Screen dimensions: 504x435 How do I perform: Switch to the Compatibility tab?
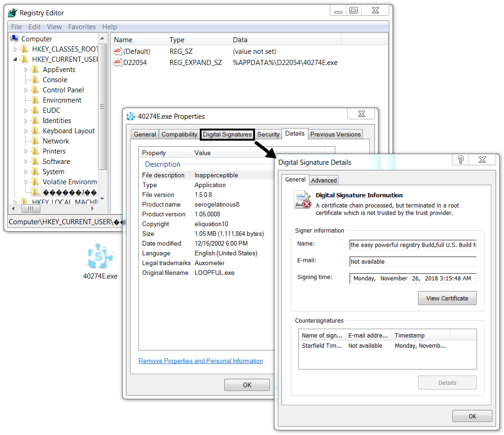click(x=179, y=134)
